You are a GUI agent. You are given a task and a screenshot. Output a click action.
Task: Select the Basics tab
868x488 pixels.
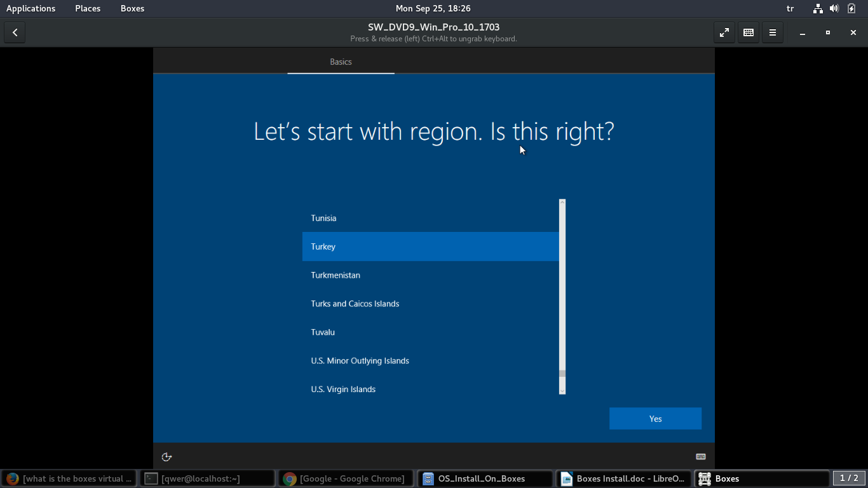click(341, 62)
